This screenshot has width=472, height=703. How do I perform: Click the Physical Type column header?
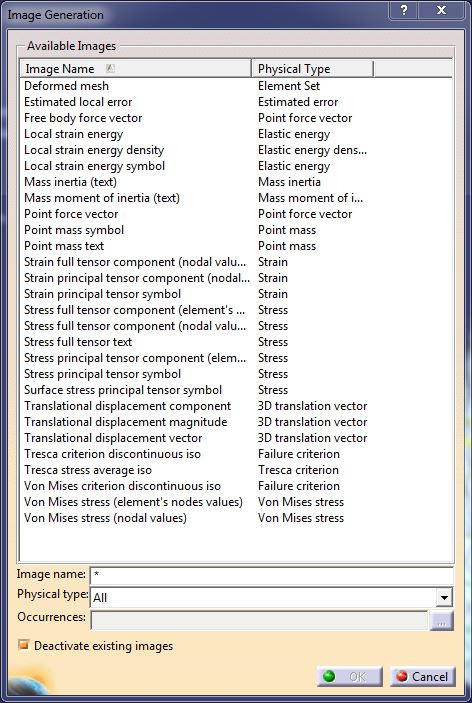(312, 69)
